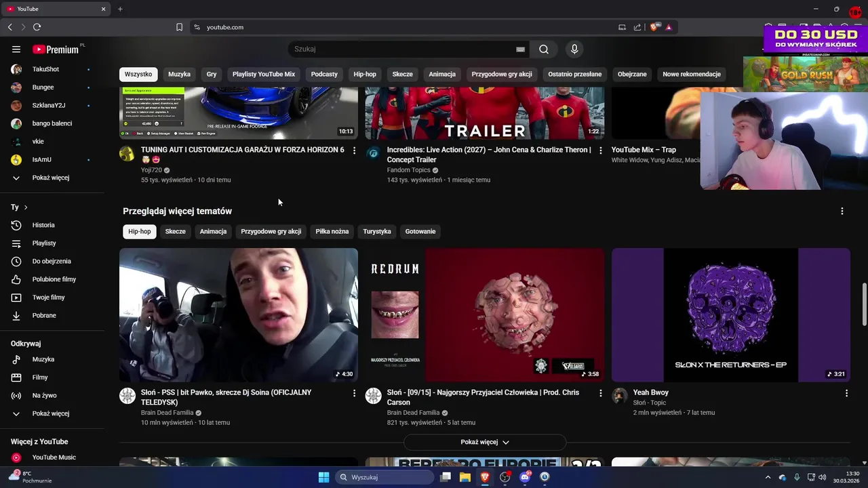
Task: Open a new browser tab
Action: coord(120,9)
